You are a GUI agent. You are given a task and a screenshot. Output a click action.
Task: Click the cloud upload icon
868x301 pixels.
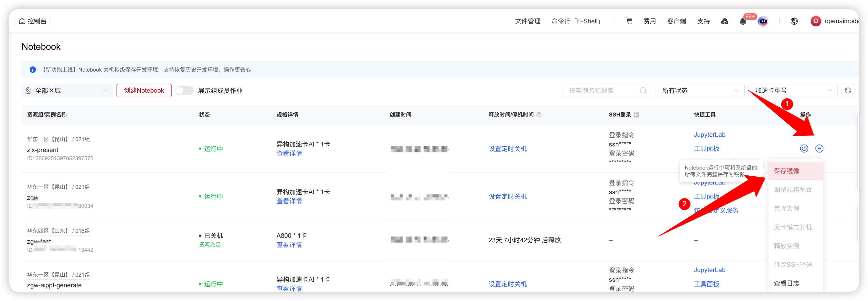(x=724, y=21)
